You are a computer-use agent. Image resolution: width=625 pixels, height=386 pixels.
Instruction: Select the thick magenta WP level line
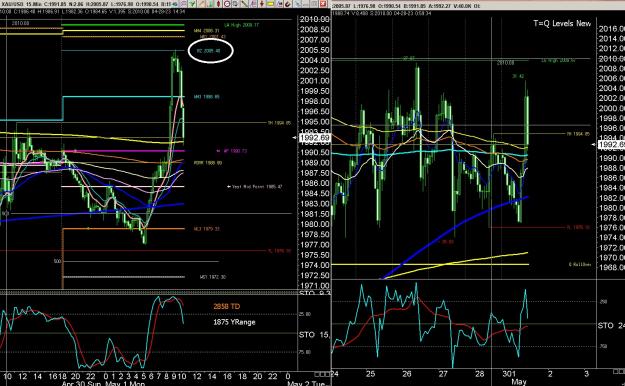click(124, 151)
